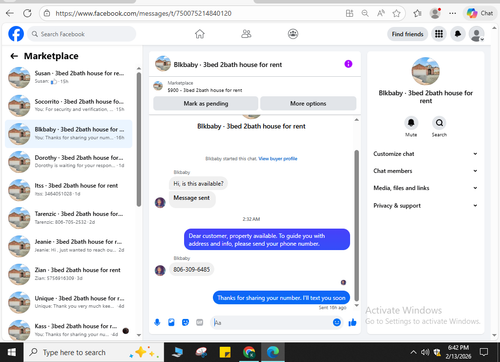Click the Search Facebook field

82,34
